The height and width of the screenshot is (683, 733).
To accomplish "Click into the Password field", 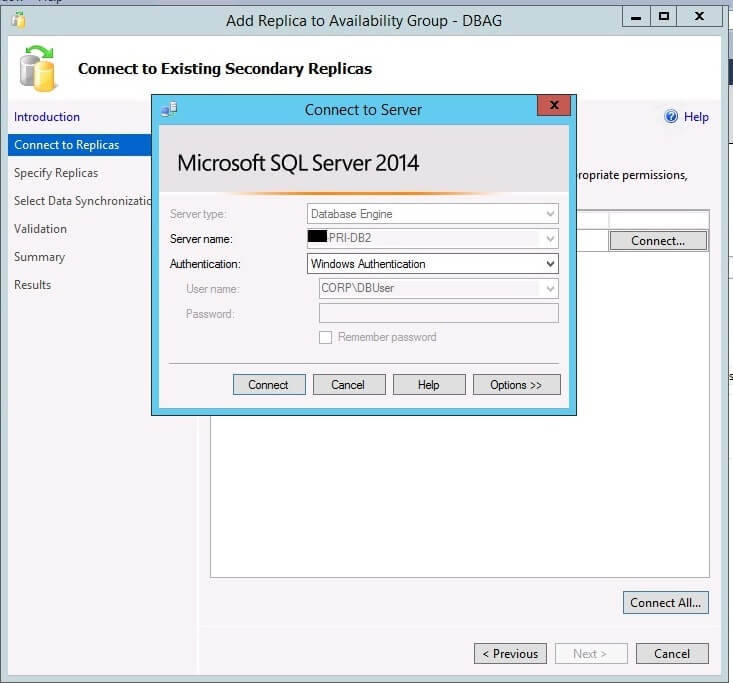I will (438, 314).
